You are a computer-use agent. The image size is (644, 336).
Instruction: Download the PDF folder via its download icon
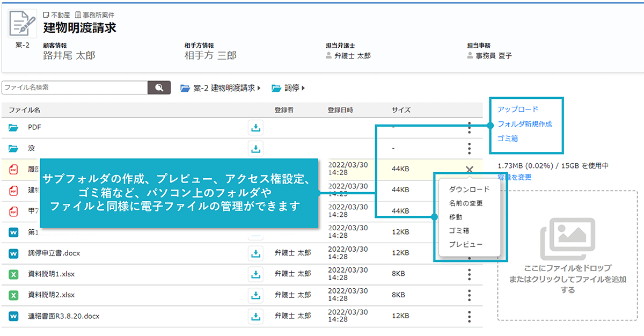256,128
